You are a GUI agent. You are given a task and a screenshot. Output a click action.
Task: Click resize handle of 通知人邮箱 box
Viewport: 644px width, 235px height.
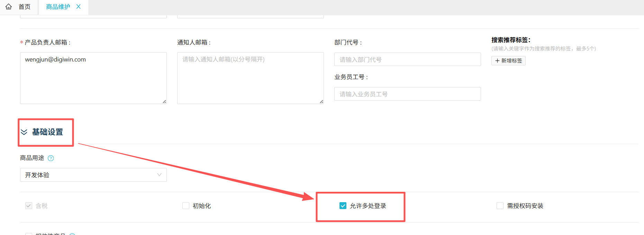pyautogui.click(x=321, y=102)
